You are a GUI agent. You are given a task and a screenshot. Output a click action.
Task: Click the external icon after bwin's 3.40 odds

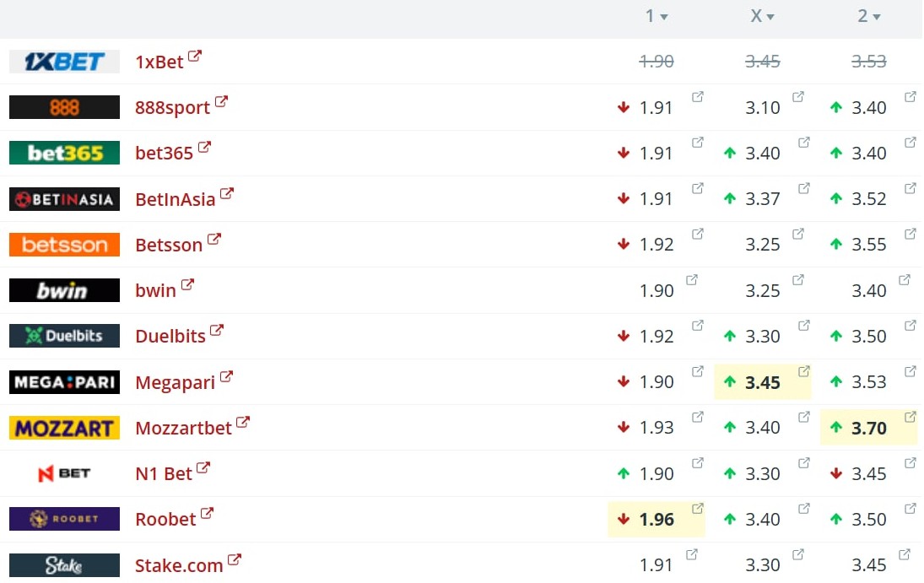[x=905, y=279]
